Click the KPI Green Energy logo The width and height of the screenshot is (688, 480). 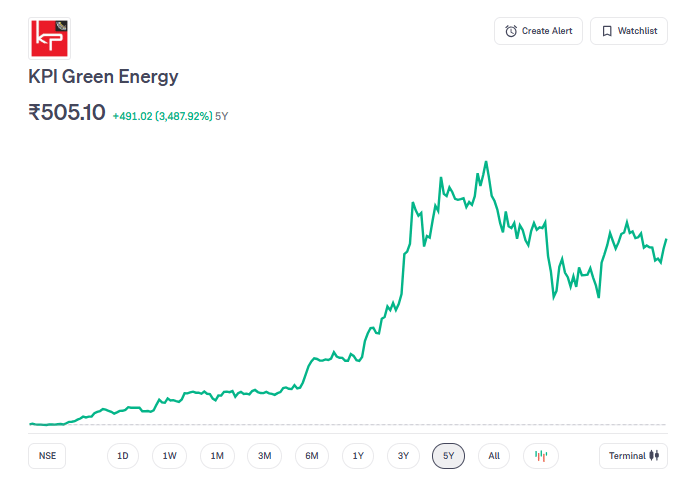click(49, 37)
